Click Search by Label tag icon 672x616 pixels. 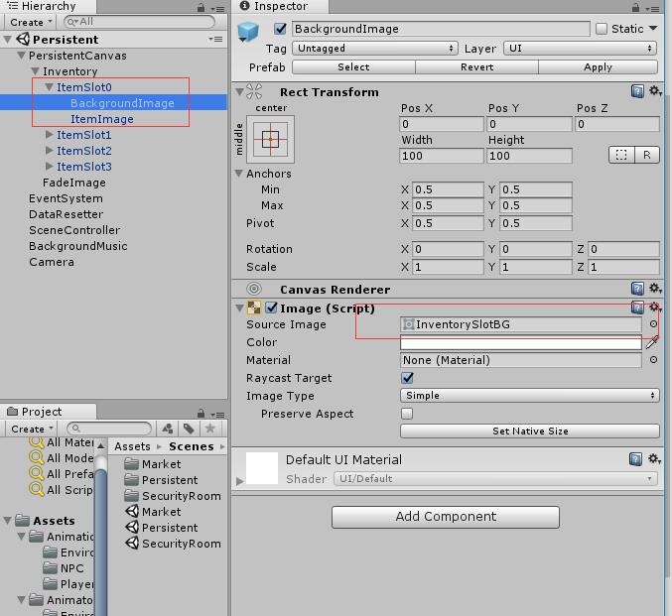tap(189, 429)
